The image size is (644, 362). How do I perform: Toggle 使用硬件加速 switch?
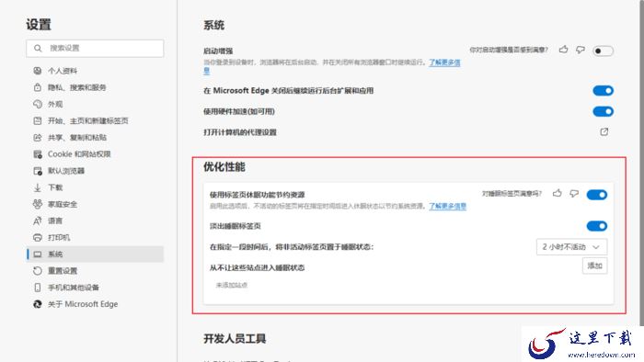pyautogui.click(x=603, y=111)
